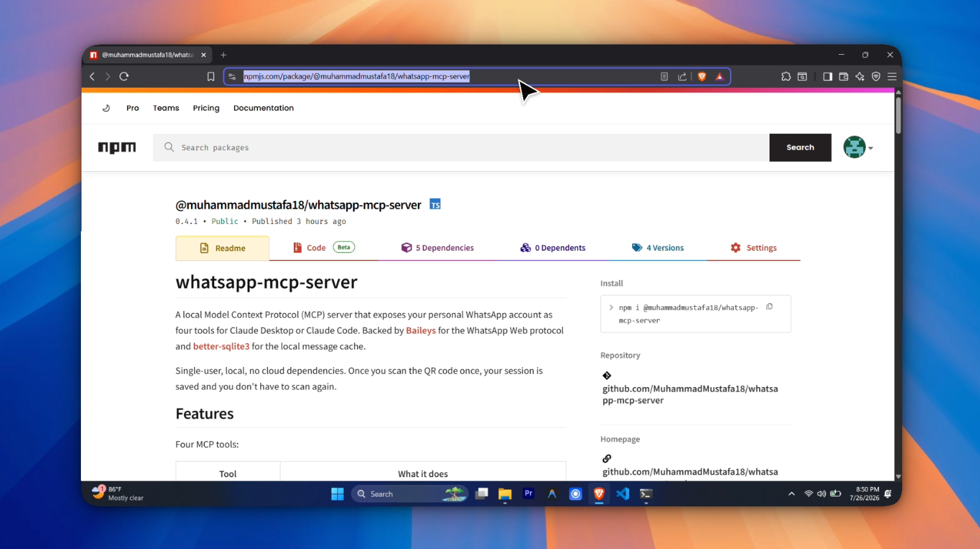The height and width of the screenshot is (549, 980).
Task: Open the volume control in tray
Action: tap(822, 494)
